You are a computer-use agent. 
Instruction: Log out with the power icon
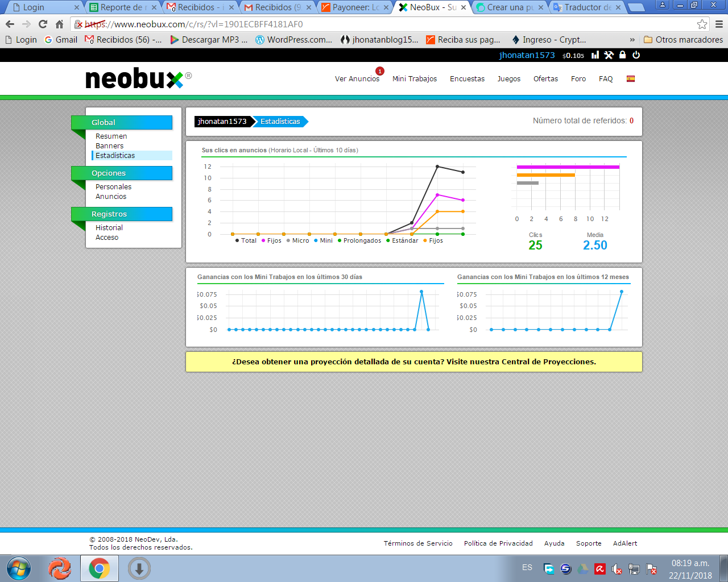pos(636,55)
